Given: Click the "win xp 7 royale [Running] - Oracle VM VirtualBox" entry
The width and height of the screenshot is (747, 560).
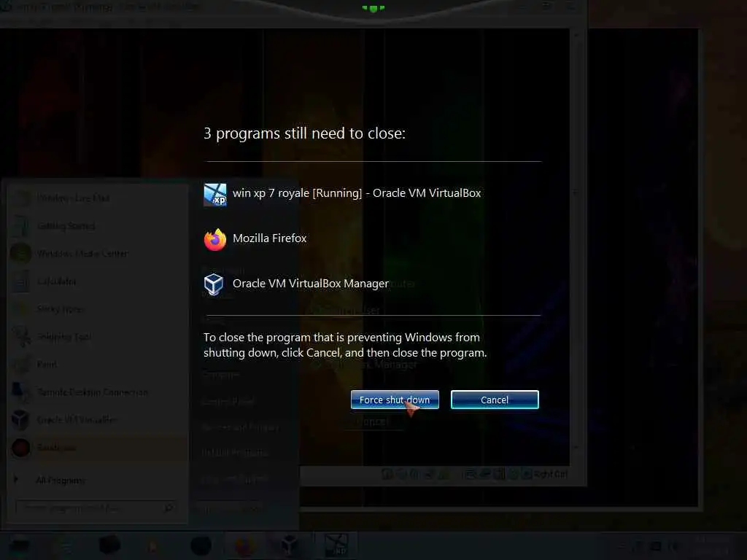Looking at the screenshot, I should click(357, 192).
